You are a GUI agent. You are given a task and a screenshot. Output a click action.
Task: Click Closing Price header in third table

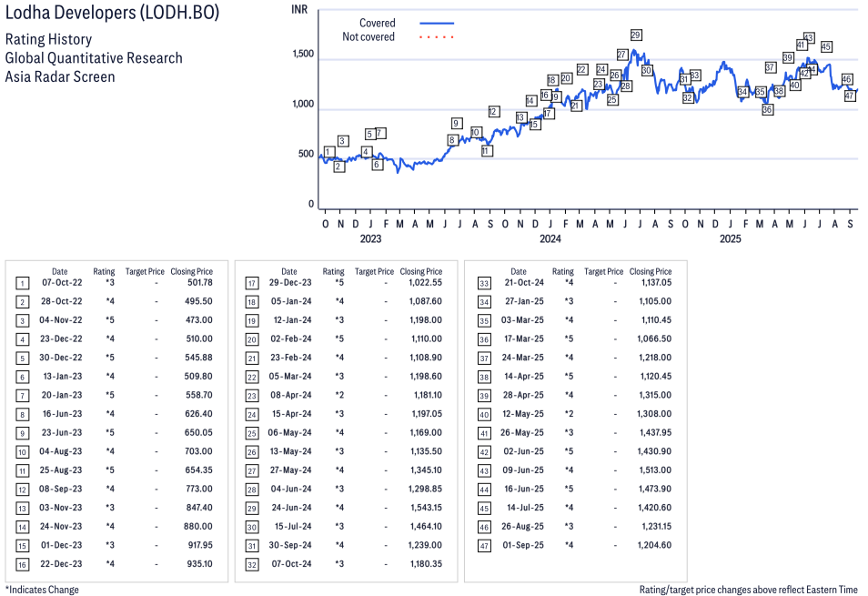coord(651,272)
